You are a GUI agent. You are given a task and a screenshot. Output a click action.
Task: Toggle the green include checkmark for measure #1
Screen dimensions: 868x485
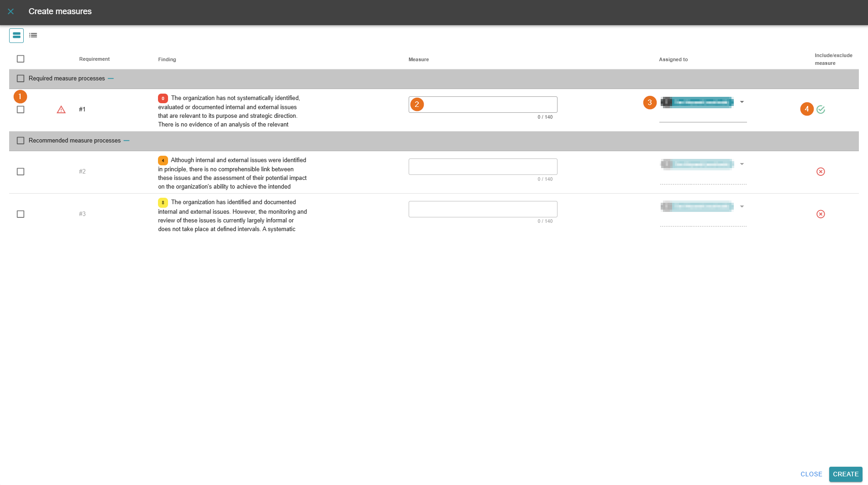tap(821, 110)
